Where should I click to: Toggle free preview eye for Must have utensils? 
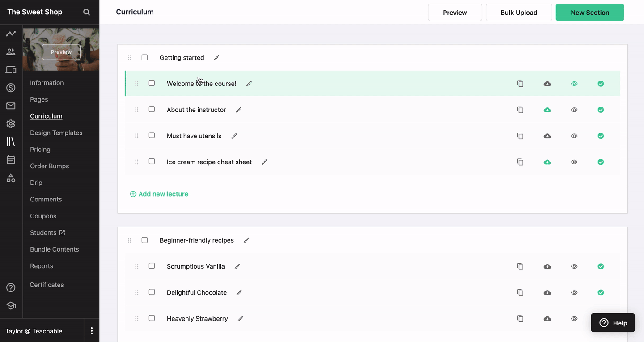tap(574, 136)
